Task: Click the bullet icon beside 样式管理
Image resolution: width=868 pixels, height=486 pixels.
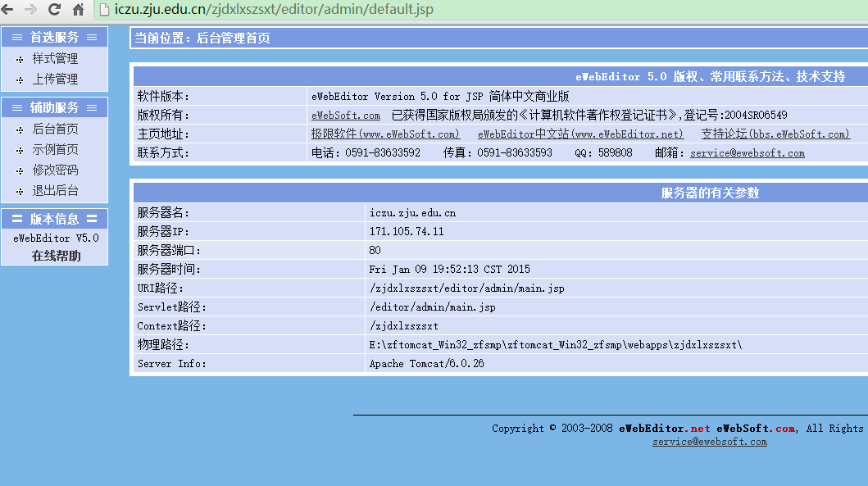Action: (x=20, y=59)
